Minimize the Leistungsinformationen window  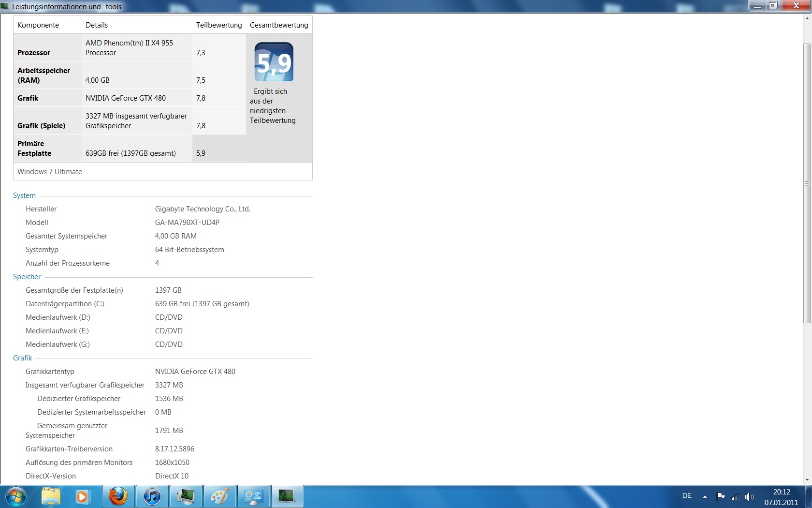point(757,5)
